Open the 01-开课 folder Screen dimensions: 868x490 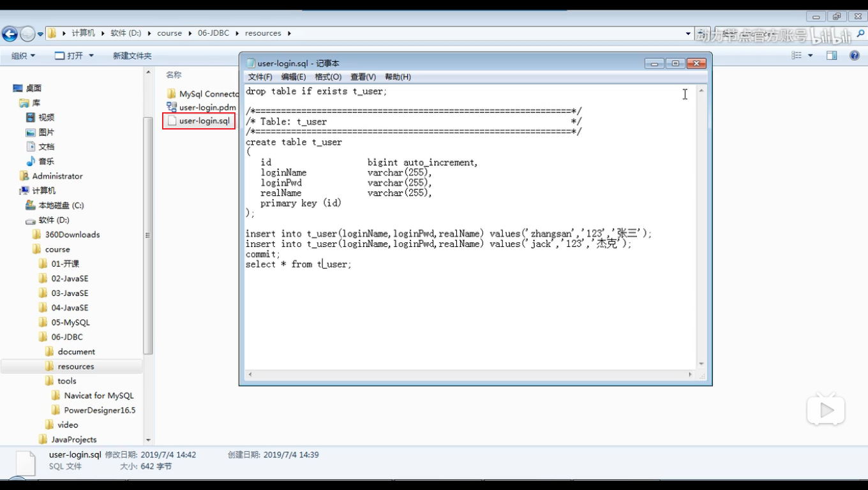59,264
